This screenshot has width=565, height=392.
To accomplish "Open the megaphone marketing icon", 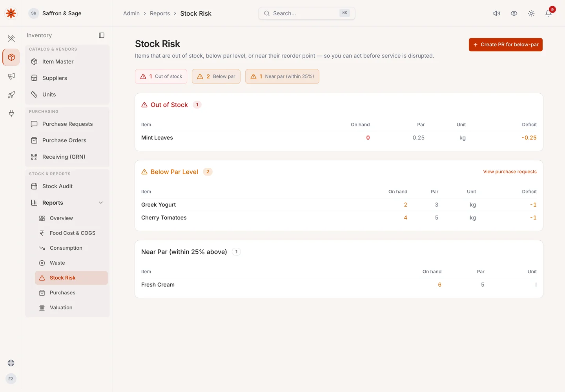I will point(11,76).
